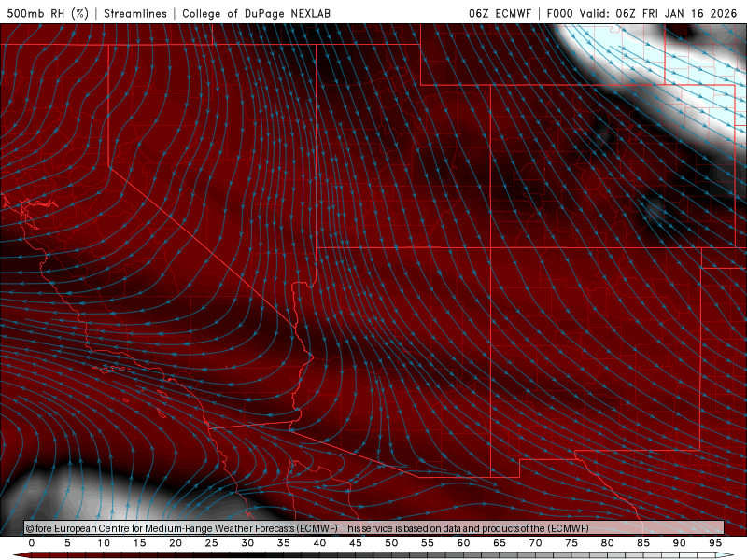The width and height of the screenshot is (747, 560).
Task: Click the dark red arrow start of colorbar
Action: tap(21, 555)
